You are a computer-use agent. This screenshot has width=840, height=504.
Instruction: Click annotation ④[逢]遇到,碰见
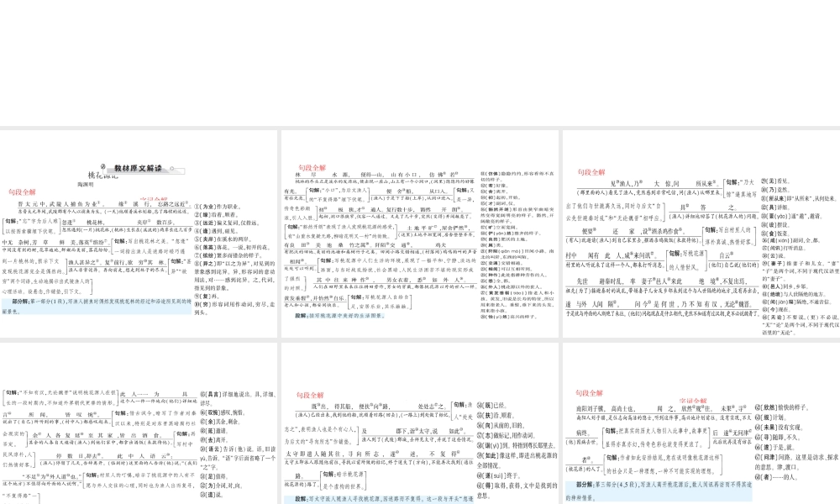pos(216,231)
